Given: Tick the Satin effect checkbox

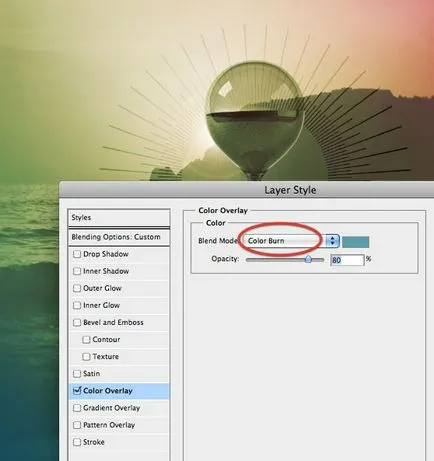Looking at the screenshot, I should (77, 374).
